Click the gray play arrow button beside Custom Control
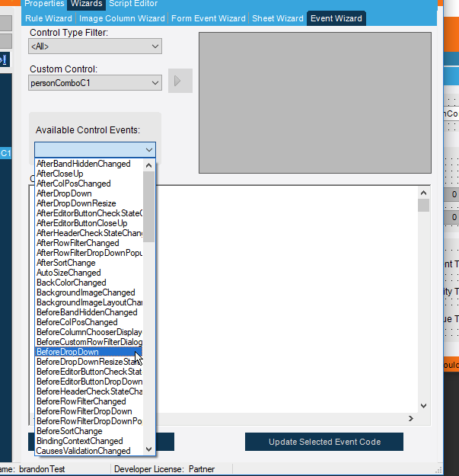 [x=180, y=81]
